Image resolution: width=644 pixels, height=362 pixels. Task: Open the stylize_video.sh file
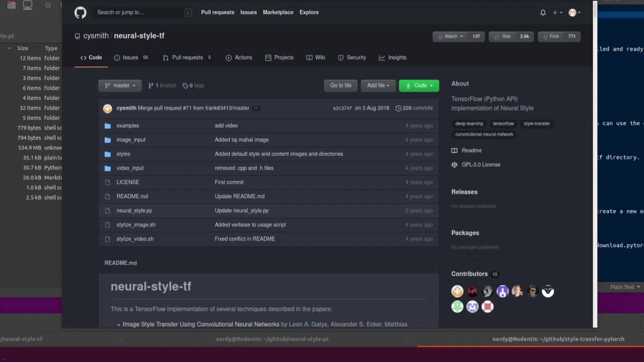(x=135, y=239)
